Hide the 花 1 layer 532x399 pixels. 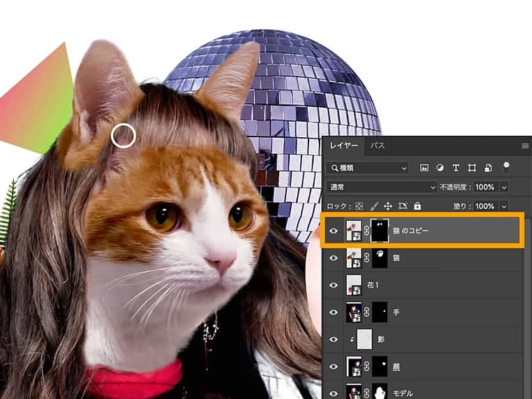point(334,285)
